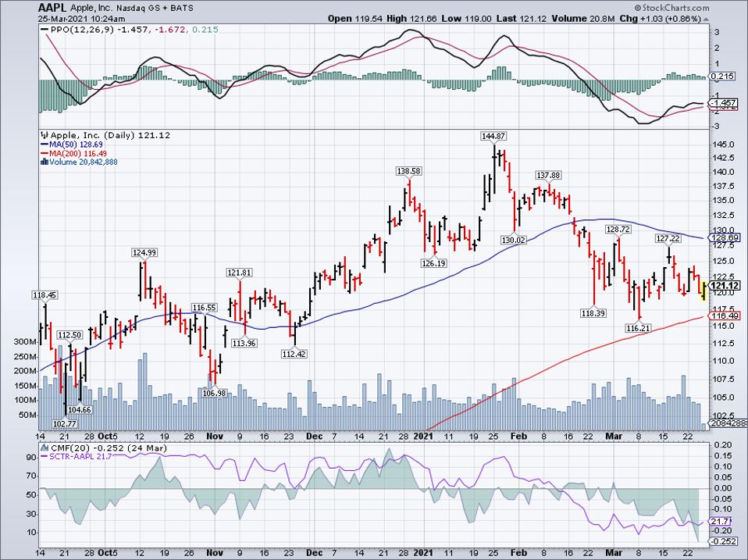The height and width of the screenshot is (560, 748).
Task: Open the StockCharts.com copyright link
Action: [671, 8]
